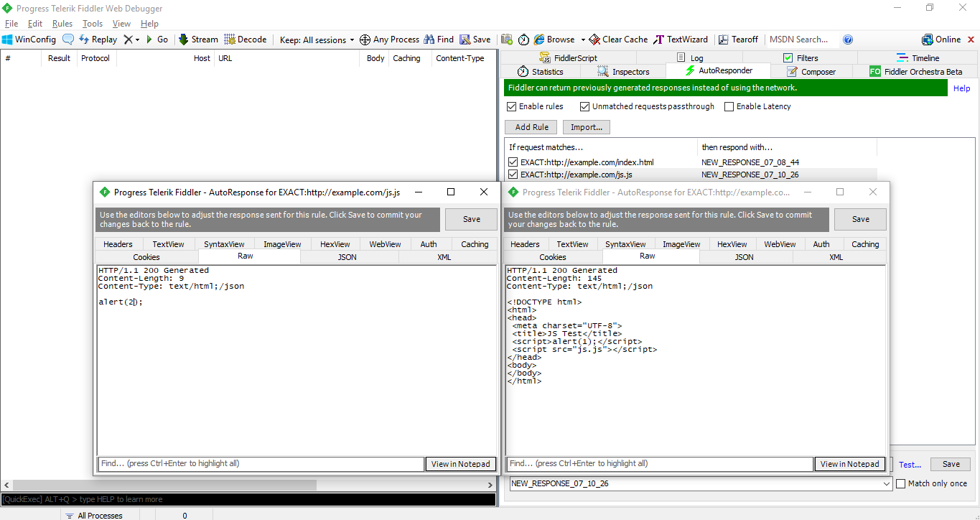The height and width of the screenshot is (520, 980).
Task: Open the Composer tab
Action: (811, 72)
